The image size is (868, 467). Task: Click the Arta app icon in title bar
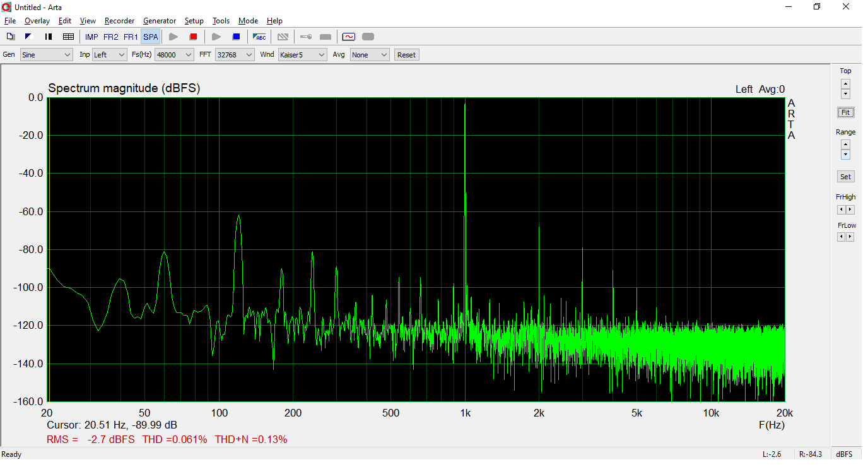click(x=6, y=7)
